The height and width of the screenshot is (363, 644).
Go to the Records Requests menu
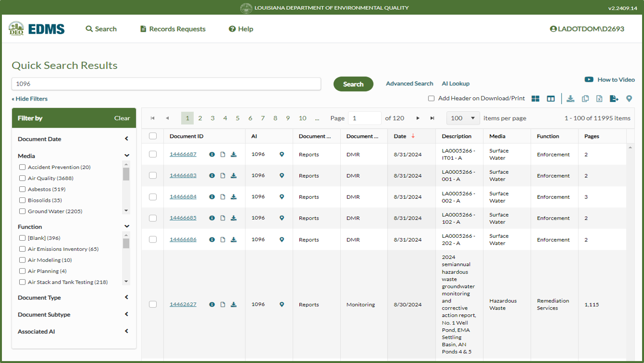click(173, 29)
